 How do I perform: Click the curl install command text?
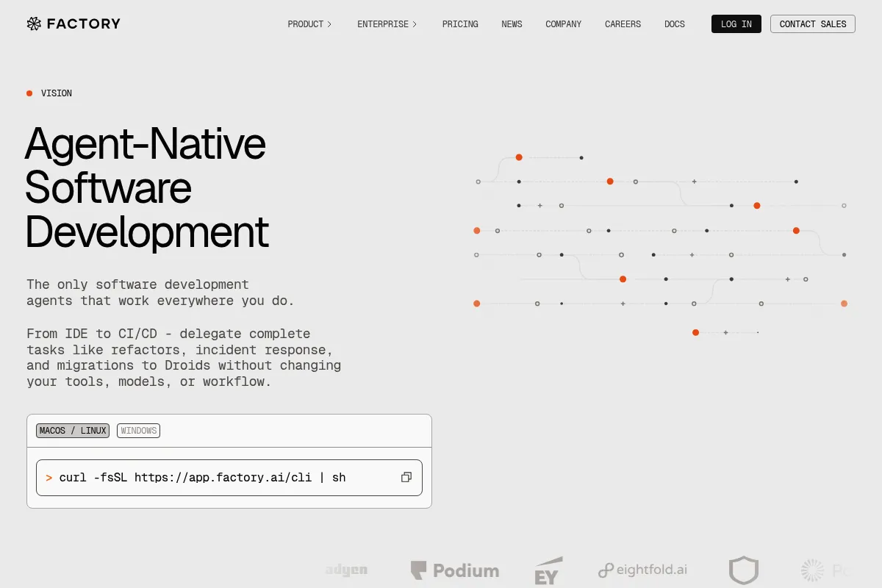(202, 478)
